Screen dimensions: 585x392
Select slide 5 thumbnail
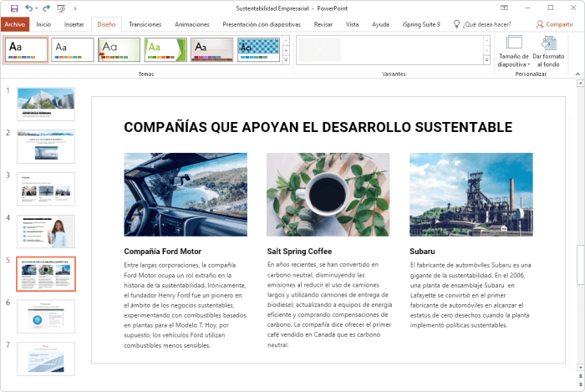pos(46,274)
